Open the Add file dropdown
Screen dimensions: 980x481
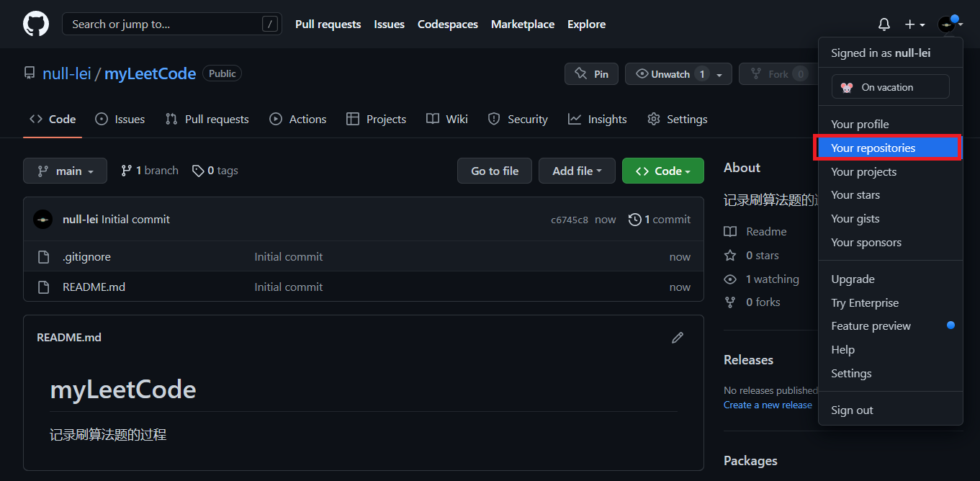(x=577, y=171)
